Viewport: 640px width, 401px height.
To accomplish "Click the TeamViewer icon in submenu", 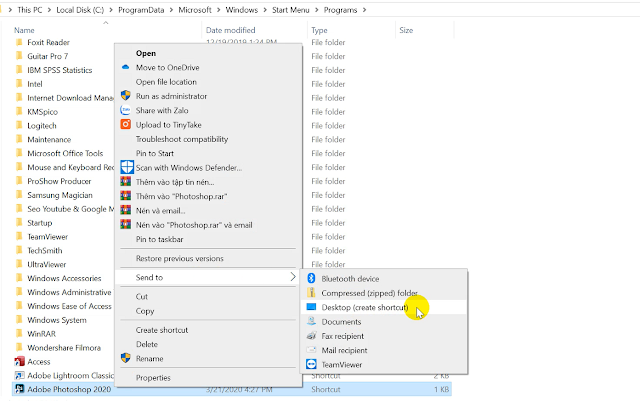I will tap(311, 364).
